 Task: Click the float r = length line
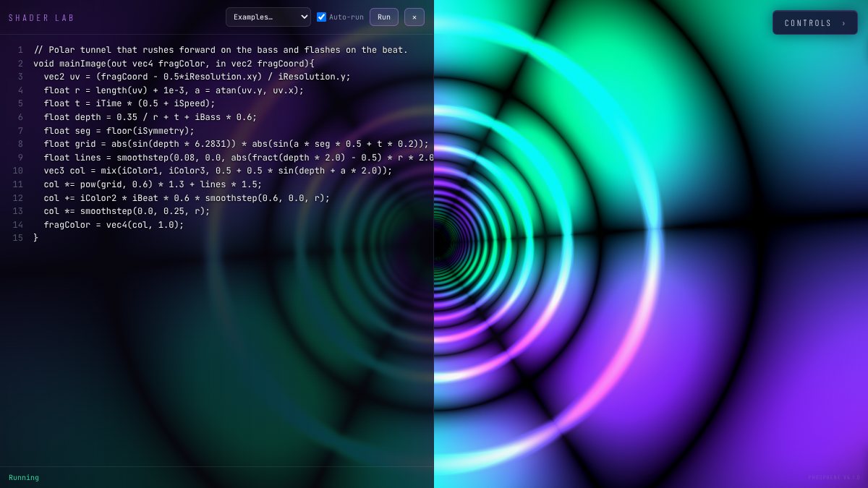click(x=174, y=90)
